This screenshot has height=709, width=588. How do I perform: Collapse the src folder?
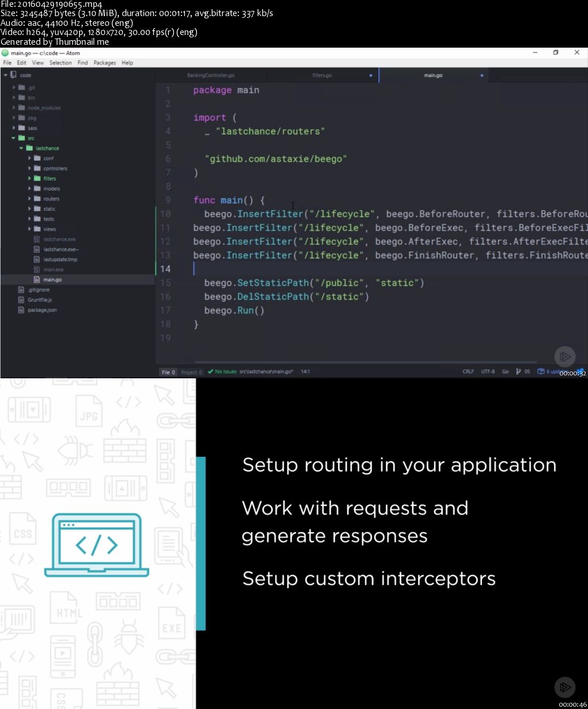tap(14, 138)
